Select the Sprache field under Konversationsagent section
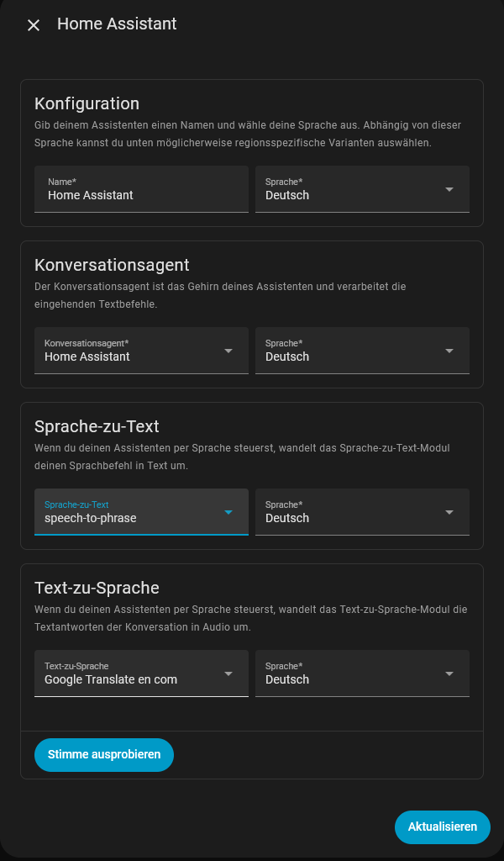 pos(363,351)
